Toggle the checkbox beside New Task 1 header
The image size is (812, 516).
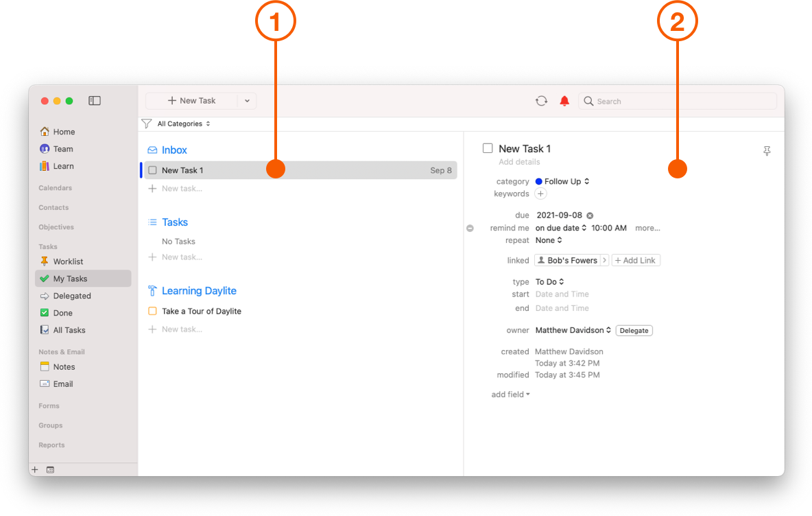tap(488, 148)
